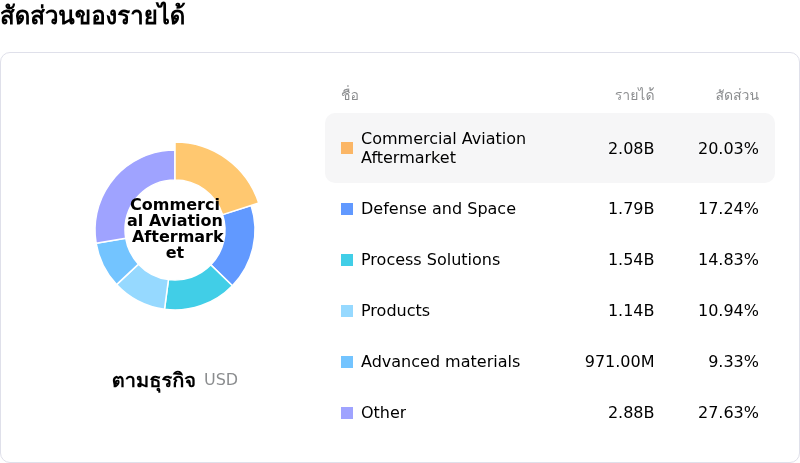Viewport: 800px width, 463px height.
Task: Select the Advanced materials row label
Action: [x=440, y=362]
